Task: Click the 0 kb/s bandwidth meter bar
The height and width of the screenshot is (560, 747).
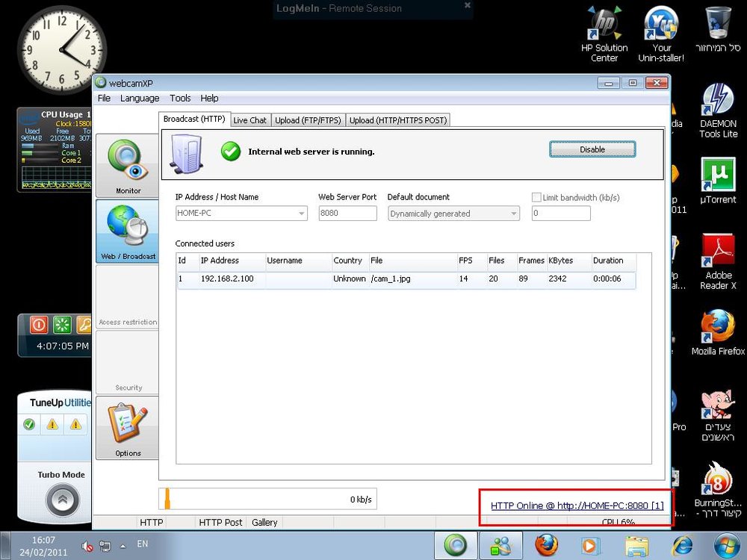Action: coord(267,499)
